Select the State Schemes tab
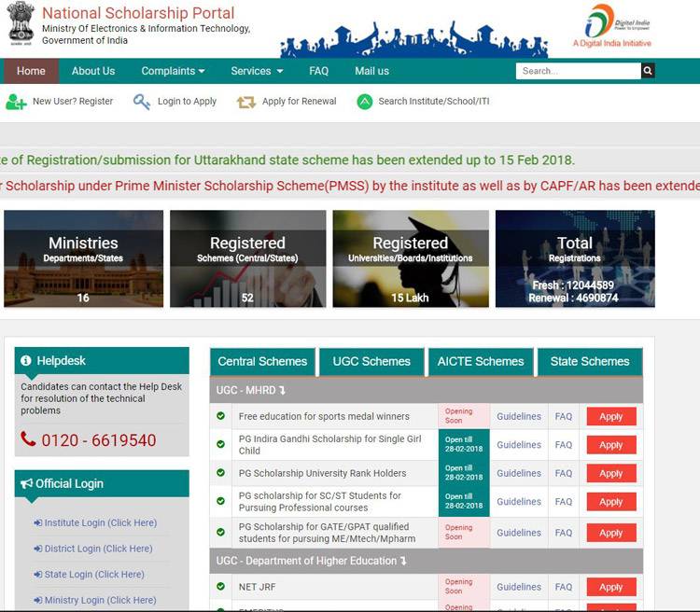 click(590, 361)
